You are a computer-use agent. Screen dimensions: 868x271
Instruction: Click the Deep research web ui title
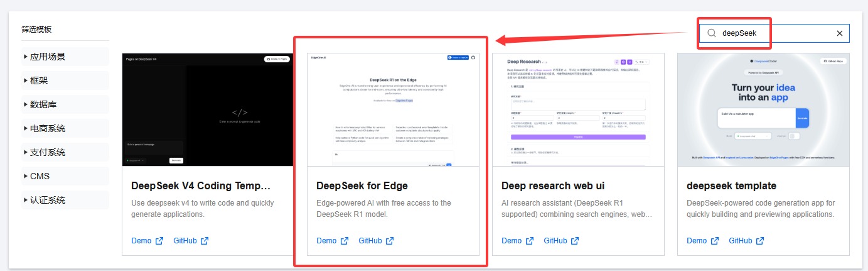[553, 186]
